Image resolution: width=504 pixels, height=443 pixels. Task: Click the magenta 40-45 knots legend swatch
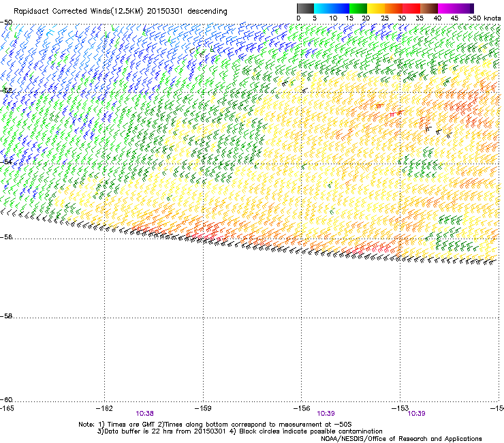[x=447, y=8]
